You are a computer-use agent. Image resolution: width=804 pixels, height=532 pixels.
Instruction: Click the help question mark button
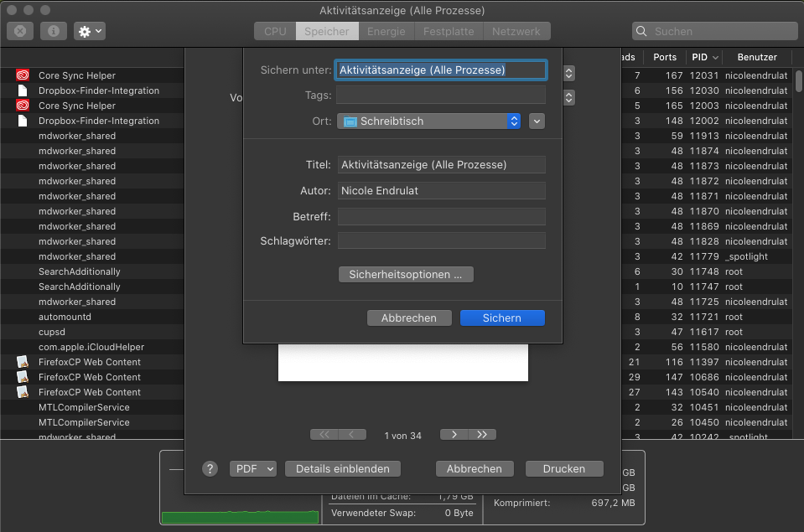click(210, 468)
